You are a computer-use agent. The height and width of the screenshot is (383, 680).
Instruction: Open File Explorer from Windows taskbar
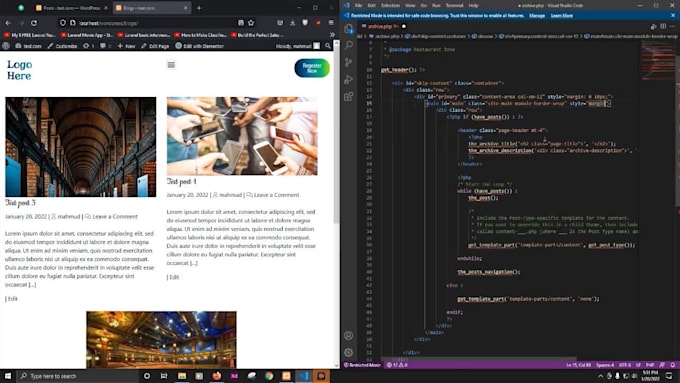click(x=182, y=376)
